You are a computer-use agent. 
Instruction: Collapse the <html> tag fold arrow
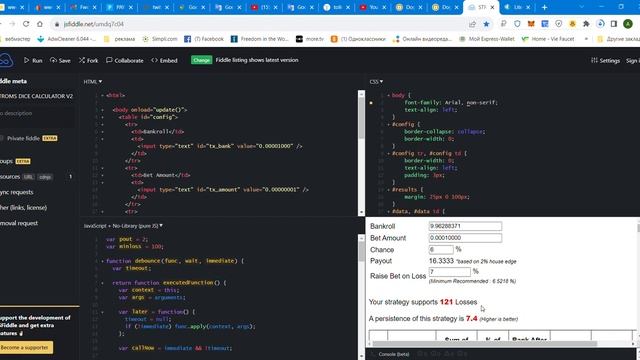pos(102,96)
